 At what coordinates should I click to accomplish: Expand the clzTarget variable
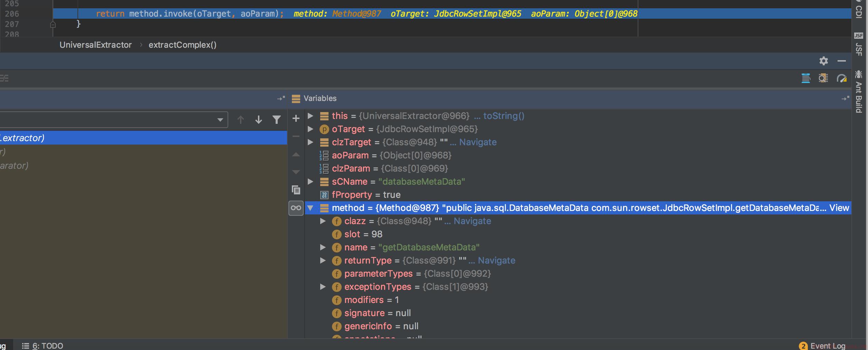click(310, 142)
